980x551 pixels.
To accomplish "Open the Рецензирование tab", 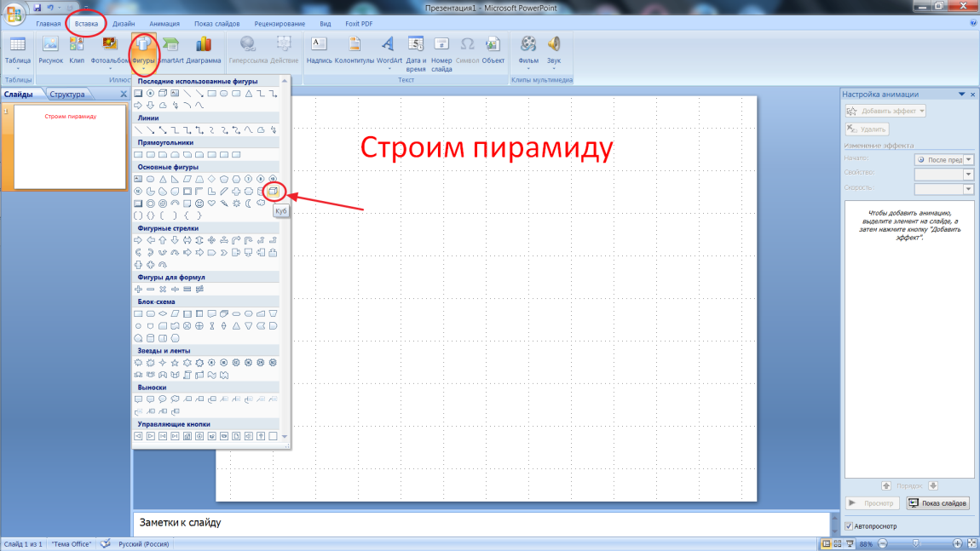I will click(x=280, y=24).
